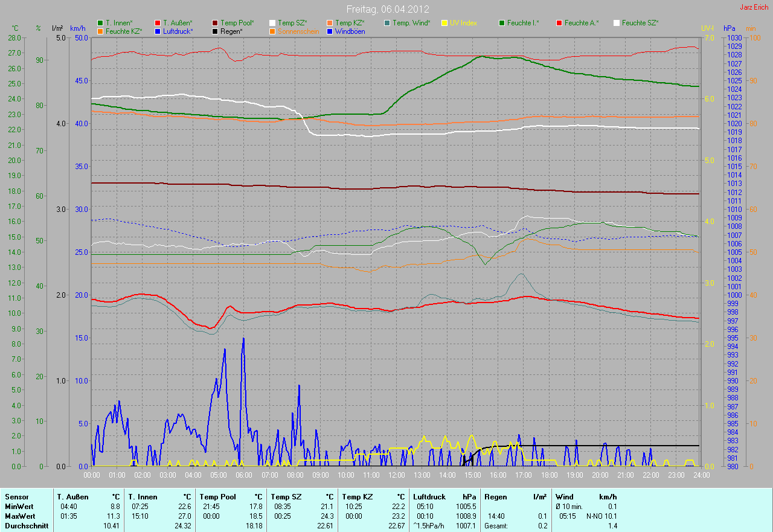Click the Feuchte I. legend label
The image size is (773, 532).
point(523,23)
